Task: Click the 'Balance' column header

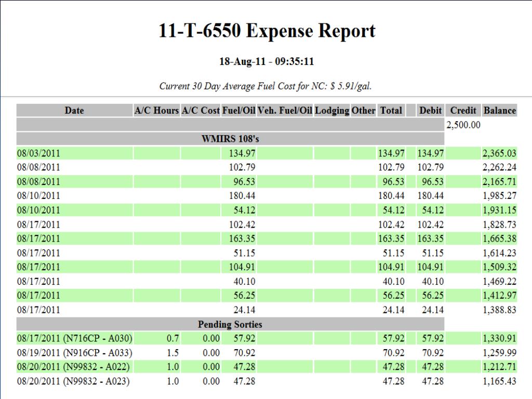Action: tap(499, 110)
